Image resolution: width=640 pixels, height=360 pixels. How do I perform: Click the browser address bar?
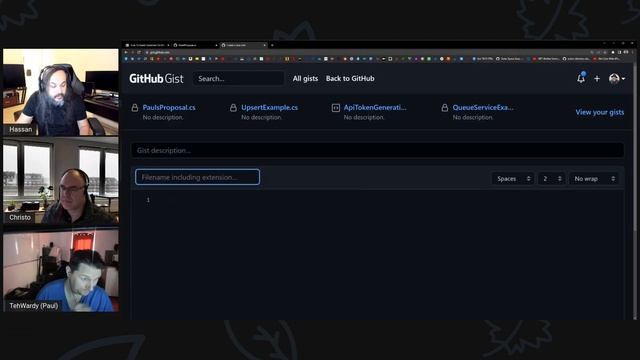pos(367,52)
